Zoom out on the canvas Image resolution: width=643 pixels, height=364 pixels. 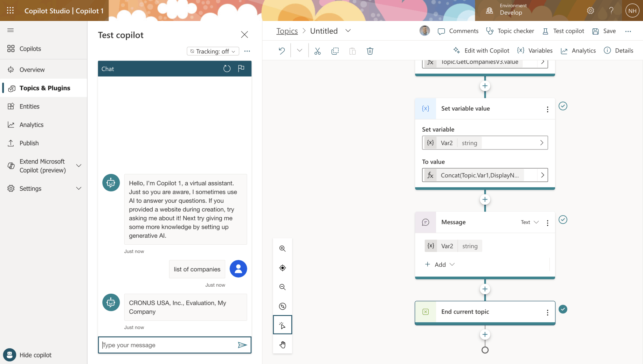(283, 287)
